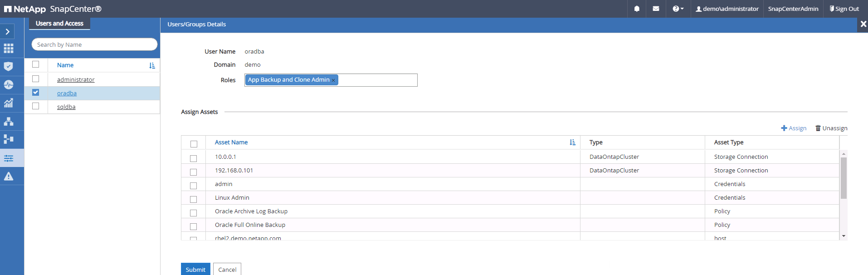Open the oradba user link
The image size is (868, 275).
coord(67,93)
